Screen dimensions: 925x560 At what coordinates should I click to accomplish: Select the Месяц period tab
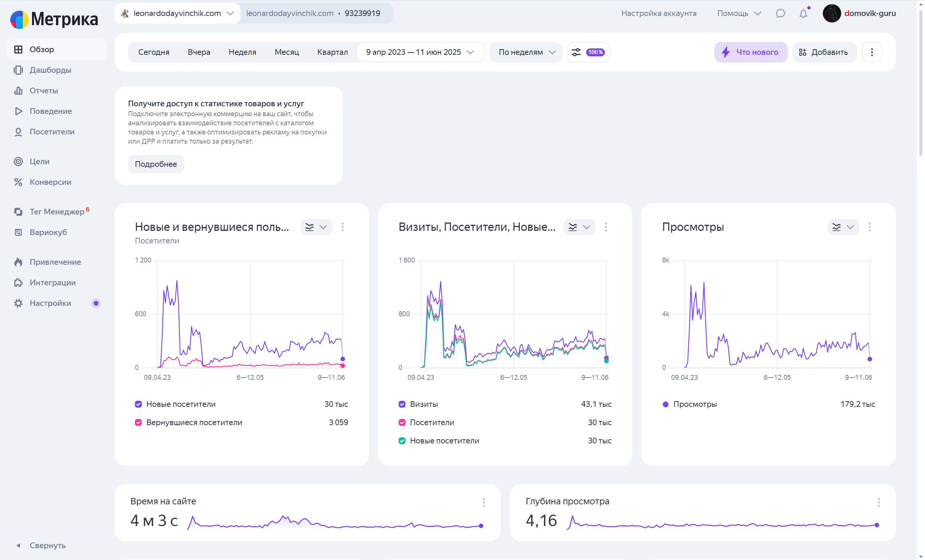click(287, 52)
